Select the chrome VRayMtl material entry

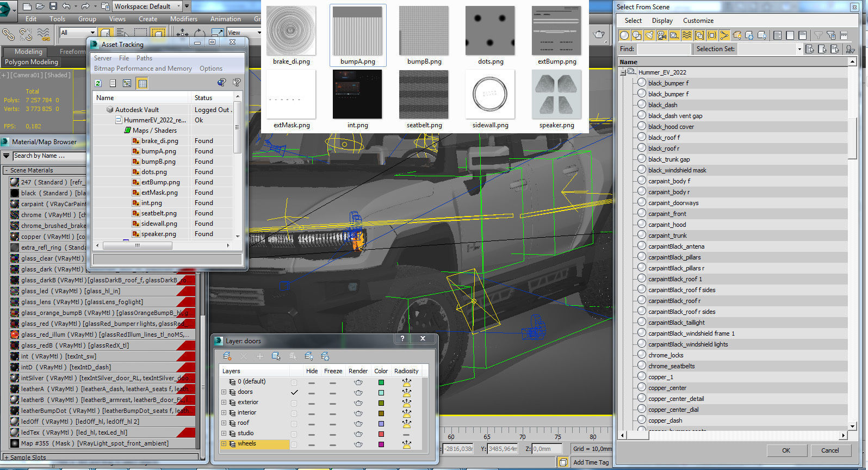(48, 215)
